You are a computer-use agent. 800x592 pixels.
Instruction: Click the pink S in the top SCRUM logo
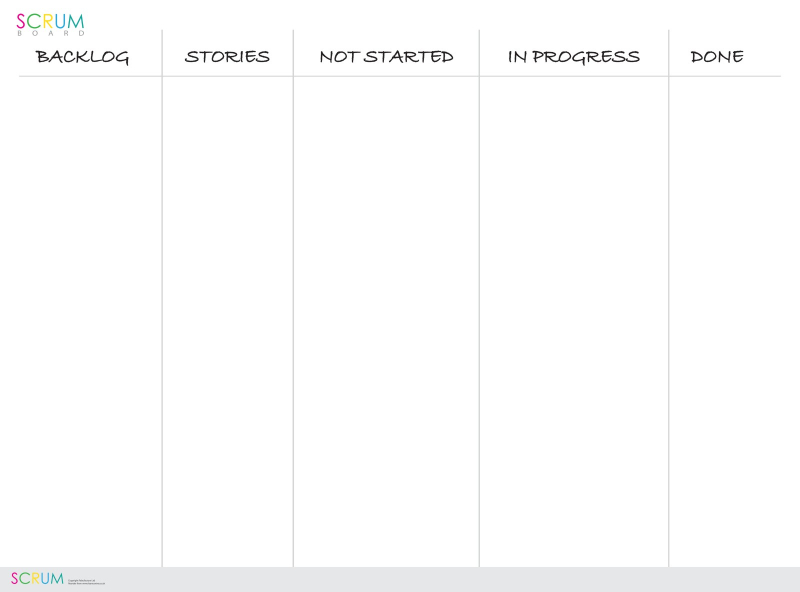[x=21, y=21]
